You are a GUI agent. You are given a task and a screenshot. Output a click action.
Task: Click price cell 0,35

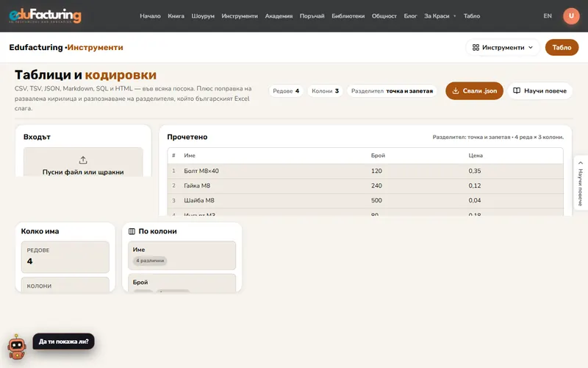pos(475,171)
